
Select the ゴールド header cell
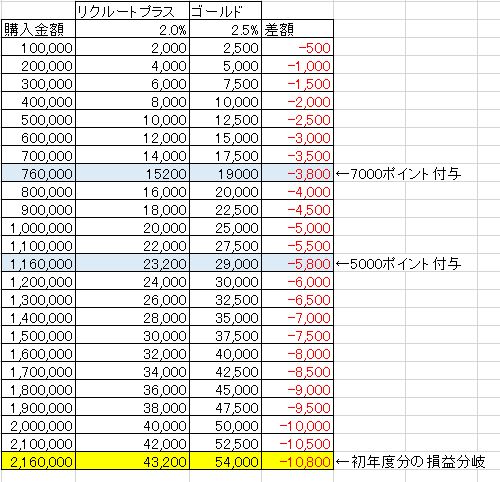[225, 11]
